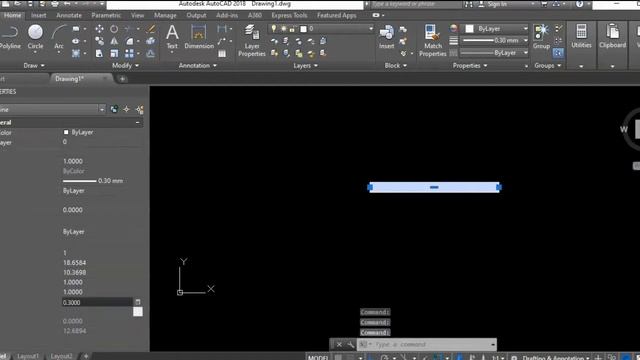Switch to the Layout1 tab
Viewport: 640px width, 360px height.
point(28,356)
